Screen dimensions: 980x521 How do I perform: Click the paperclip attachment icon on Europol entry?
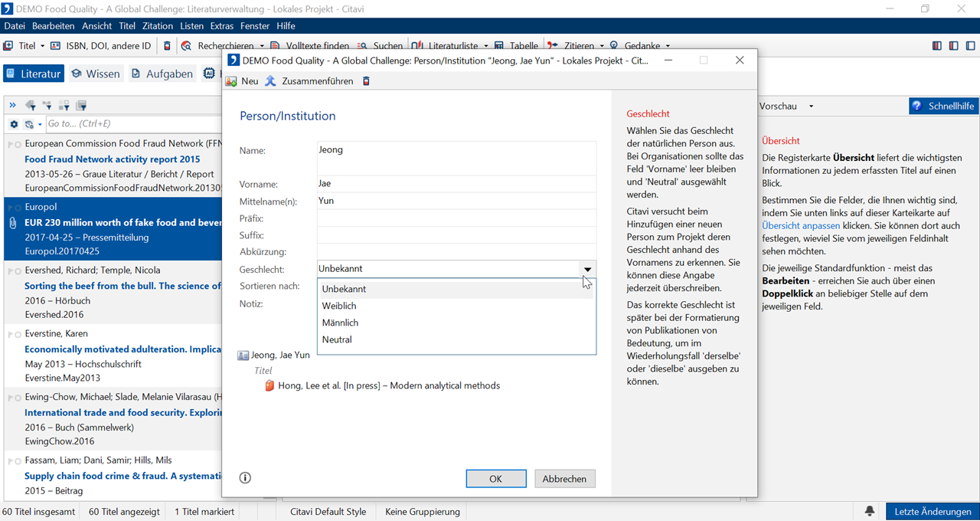click(12, 223)
